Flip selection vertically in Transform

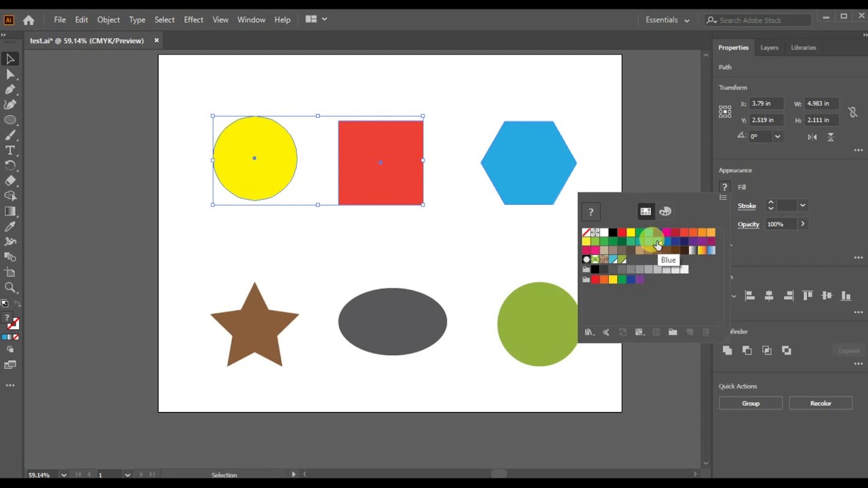[830, 137]
